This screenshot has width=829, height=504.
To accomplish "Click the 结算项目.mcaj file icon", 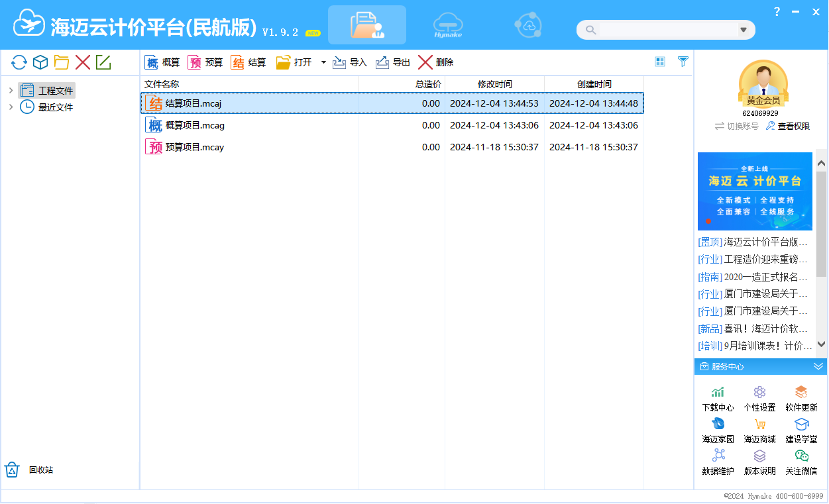I will (154, 103).
